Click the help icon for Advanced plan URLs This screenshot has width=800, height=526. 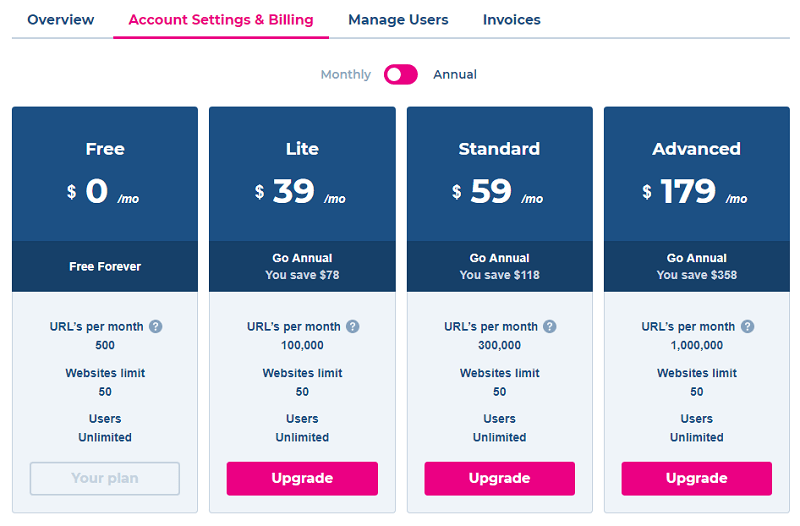[x=748, y=327]
